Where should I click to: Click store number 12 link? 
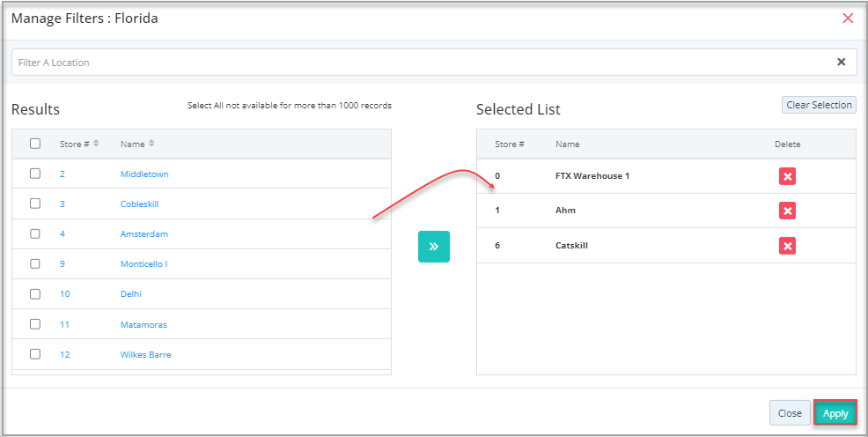(65, 354)
